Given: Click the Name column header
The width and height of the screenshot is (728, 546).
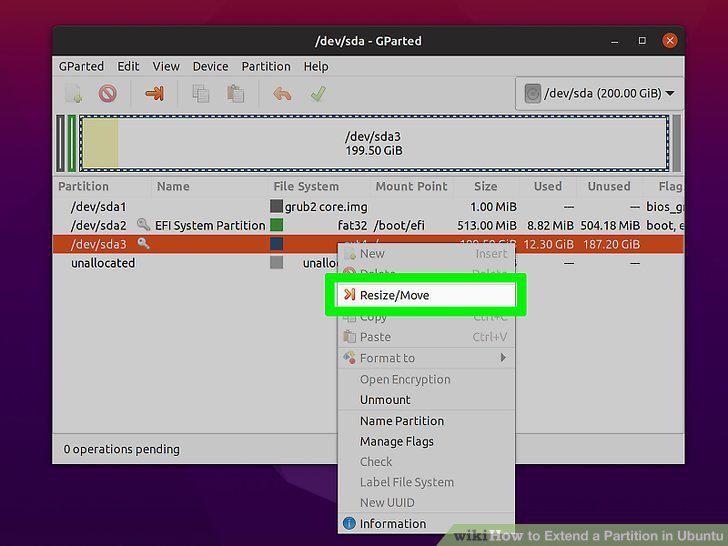Looking at the screenshot, I should click(173, 186).
